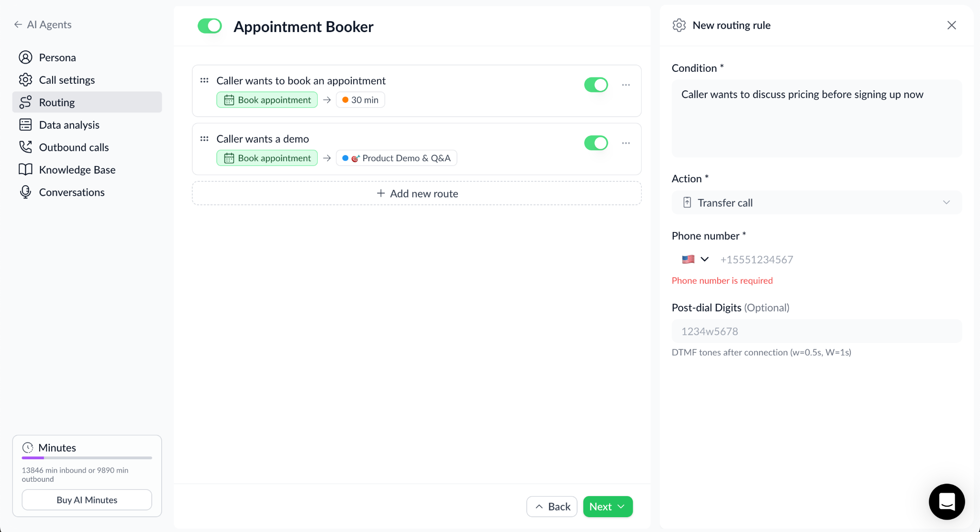Open the chat support widget
Image resolution: width=980 pixels, height=532 pixels.
tap(947, 501)
